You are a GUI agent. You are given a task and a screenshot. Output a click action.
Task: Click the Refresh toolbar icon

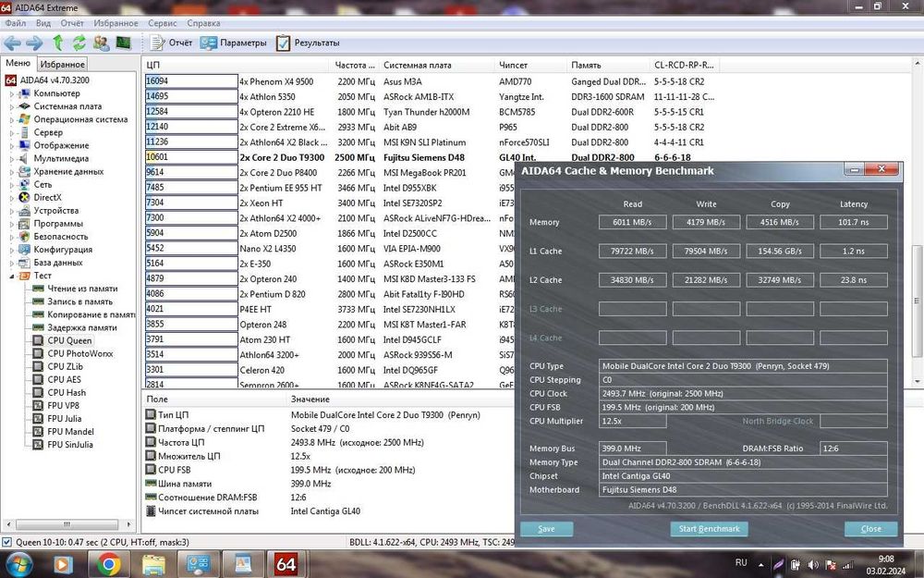pos(79,43)
